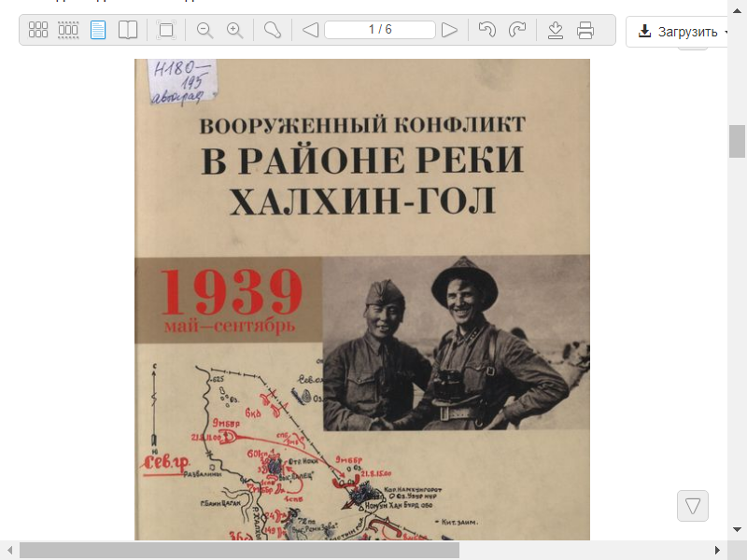Image resolution: width=747 pixels, height=560 pixels.
Task: Switch to two-page book view
Action: tap(128, 30)
